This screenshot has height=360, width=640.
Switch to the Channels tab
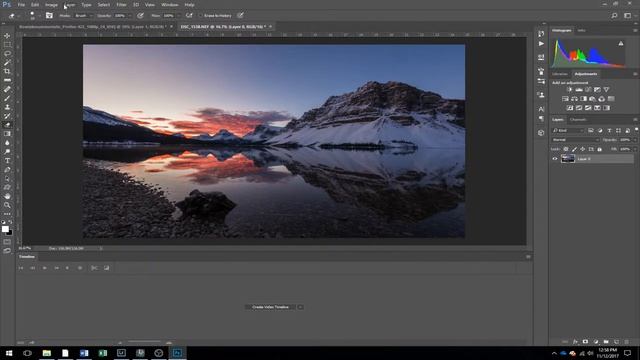(x=578, y=120)
